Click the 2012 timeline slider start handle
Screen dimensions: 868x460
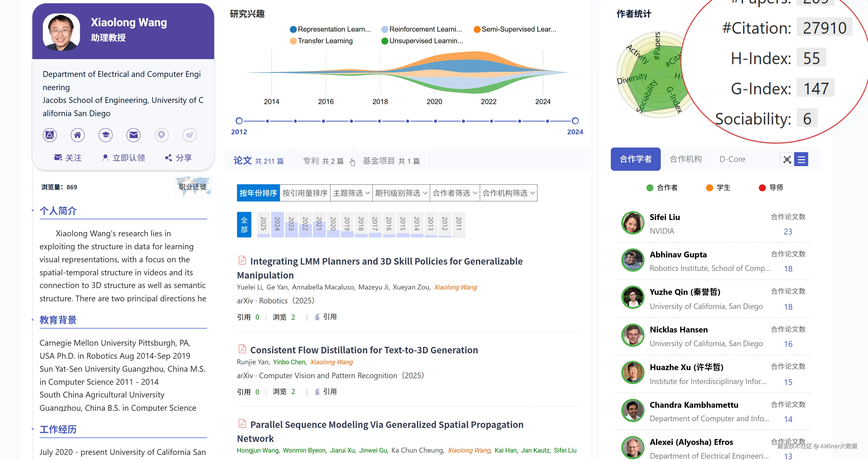(x=239, y=121)
